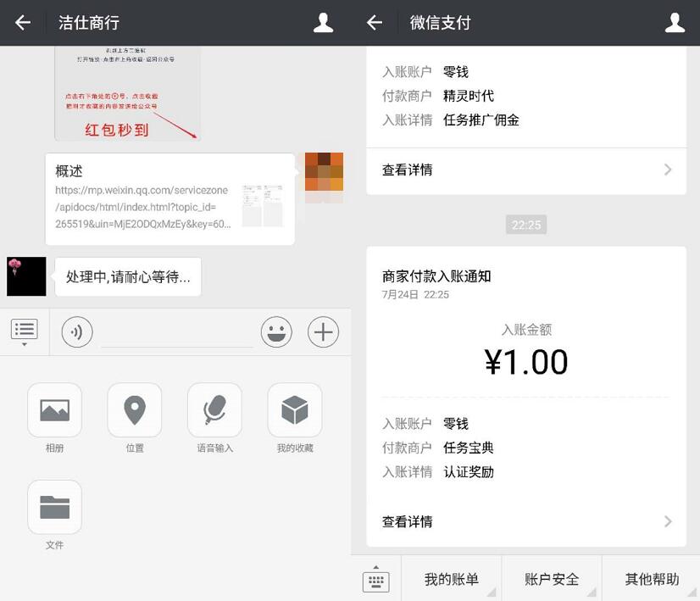This screenshot has width=700, height=601.
Task: Tap the 商家付款入账通知 card title
Action: (x=436, y=276)
